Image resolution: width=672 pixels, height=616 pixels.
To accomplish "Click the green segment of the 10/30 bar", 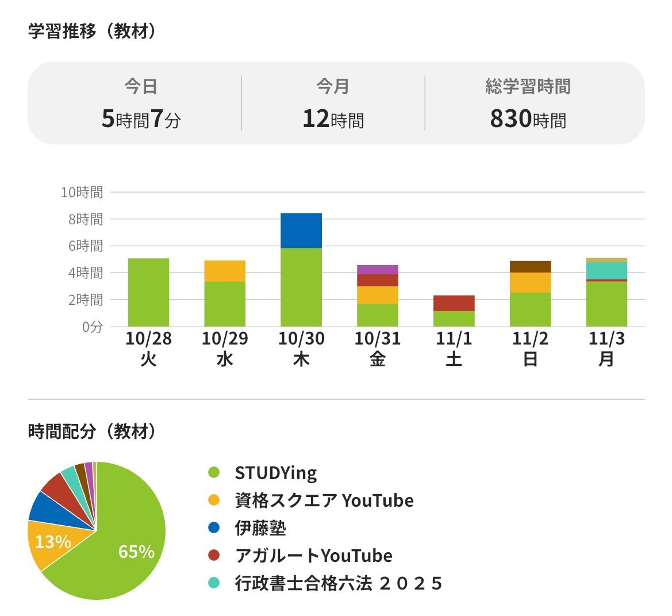I will [x=301, y=287].
